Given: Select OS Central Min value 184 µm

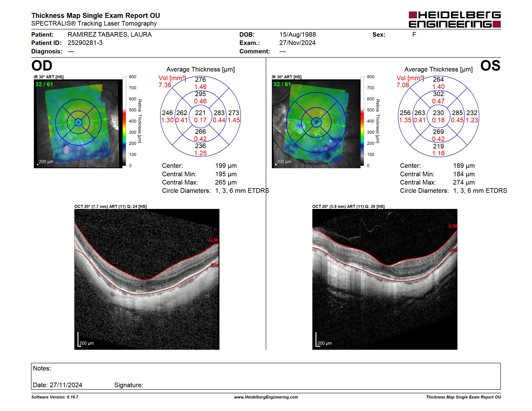Looking at the screenshot, I should 464,174.
